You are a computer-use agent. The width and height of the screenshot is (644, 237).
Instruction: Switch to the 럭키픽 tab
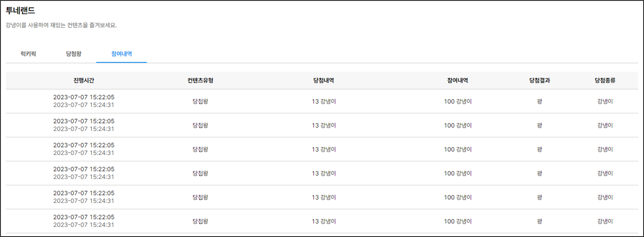[x=28, y=54]
